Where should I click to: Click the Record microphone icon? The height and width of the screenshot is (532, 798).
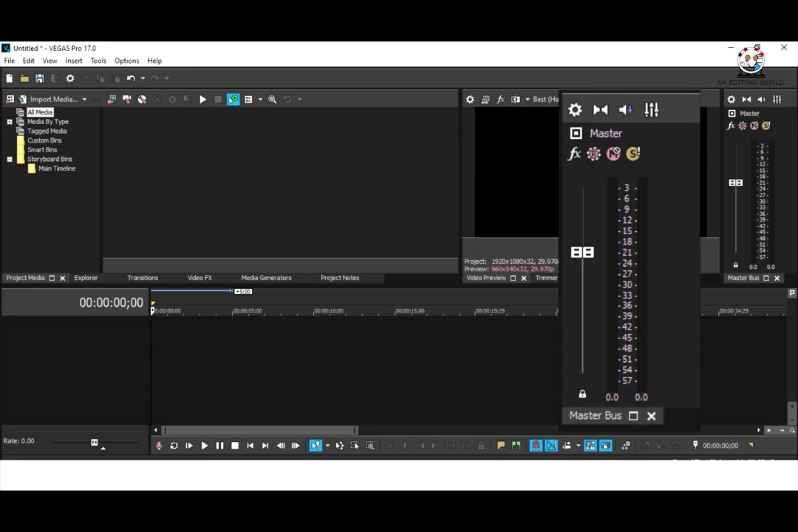(x=159, y=446)
